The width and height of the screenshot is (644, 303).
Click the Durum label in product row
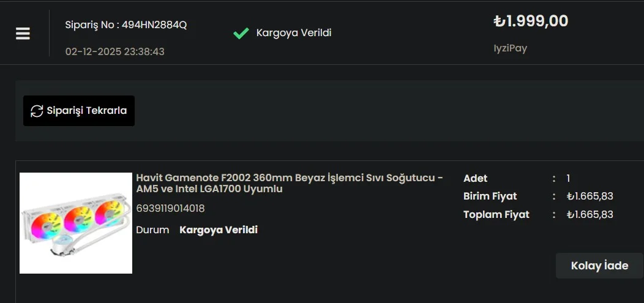[x=152, y=230]
